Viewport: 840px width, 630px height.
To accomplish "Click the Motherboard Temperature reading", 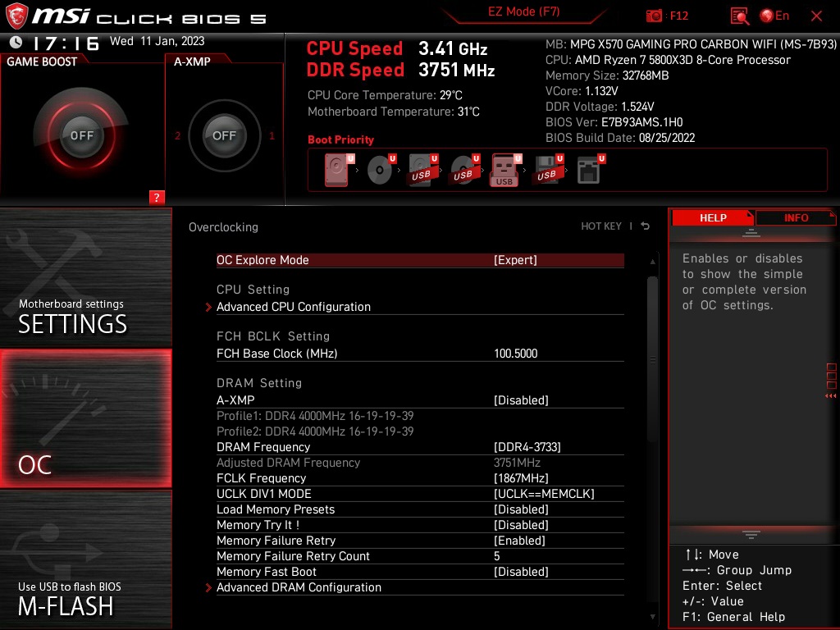I will (x=393, y=112).
